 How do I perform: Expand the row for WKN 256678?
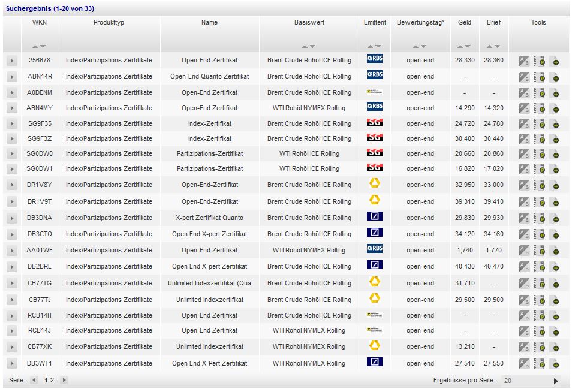(x=11, y=61)
